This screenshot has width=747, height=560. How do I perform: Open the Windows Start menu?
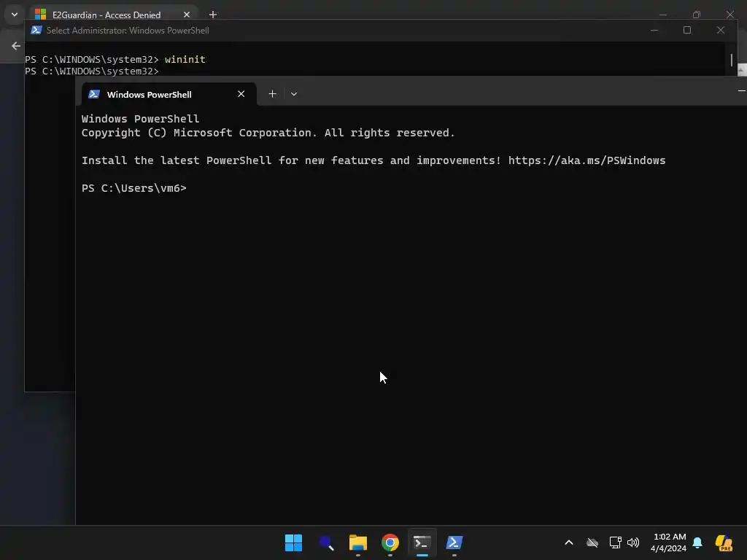[x=293, y=542]
